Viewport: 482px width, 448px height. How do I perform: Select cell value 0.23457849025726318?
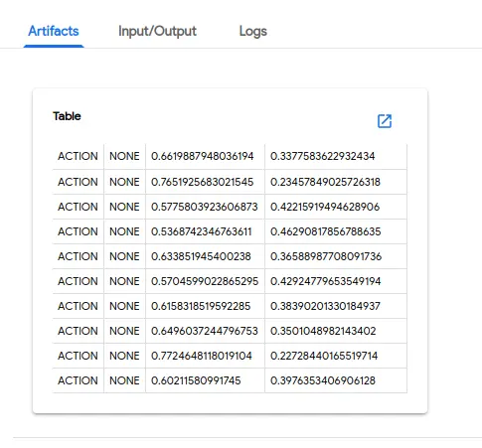pyautogui.click(x=325, y=182)
